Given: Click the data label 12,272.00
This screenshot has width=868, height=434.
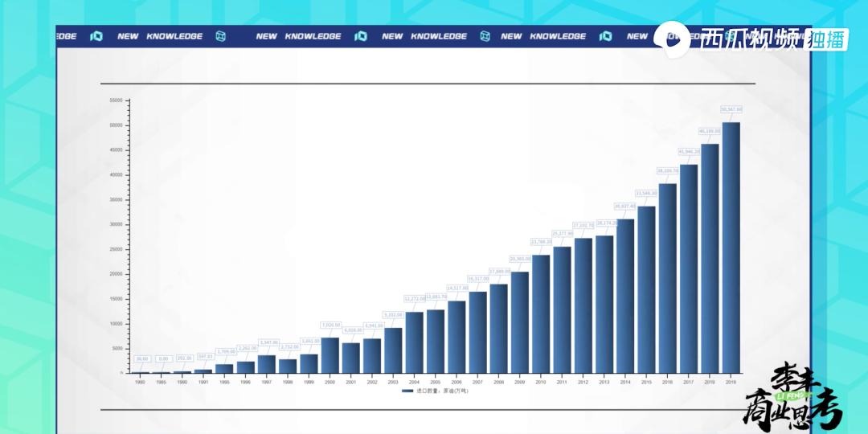Looking at the screenshot, I should [x=415, y=298].
